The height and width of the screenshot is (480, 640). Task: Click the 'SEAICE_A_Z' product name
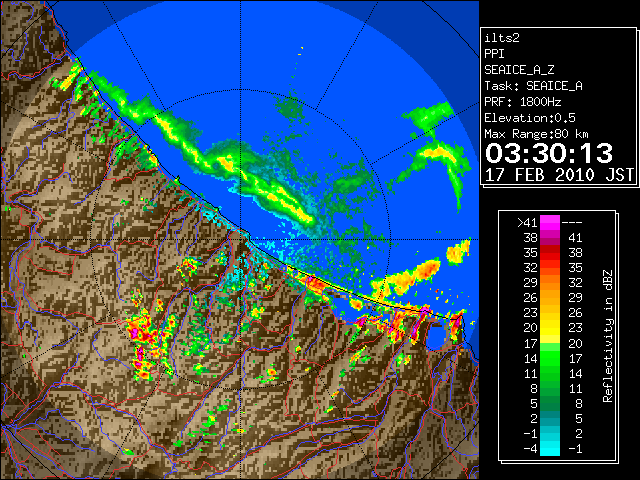click(519, 70)
